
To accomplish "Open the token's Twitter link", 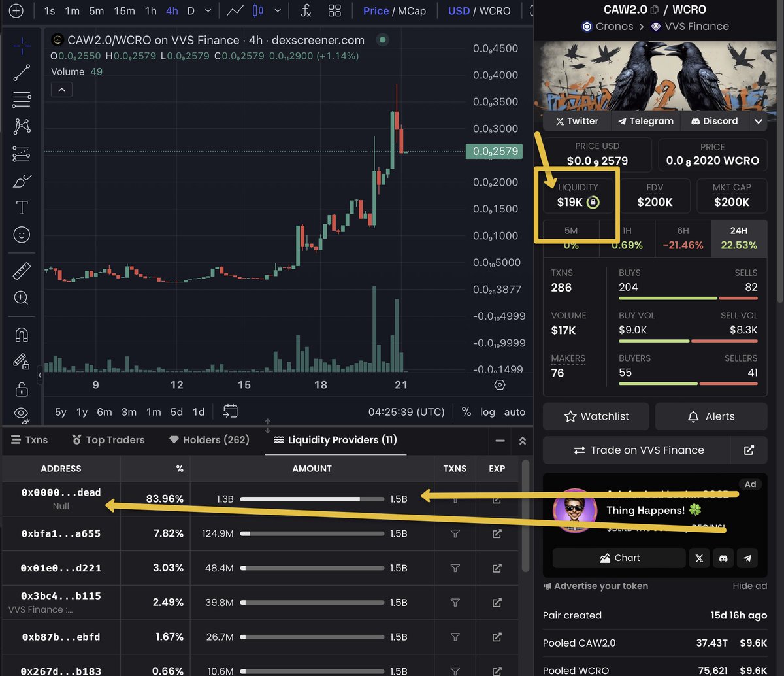I will 577,121.
